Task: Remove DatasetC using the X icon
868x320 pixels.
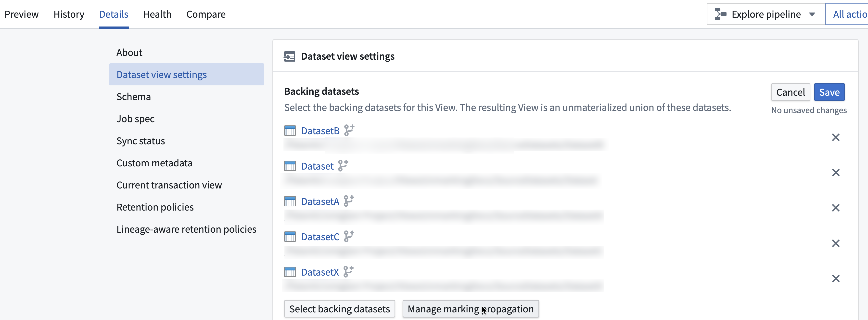Action: (x=835, y=243)
